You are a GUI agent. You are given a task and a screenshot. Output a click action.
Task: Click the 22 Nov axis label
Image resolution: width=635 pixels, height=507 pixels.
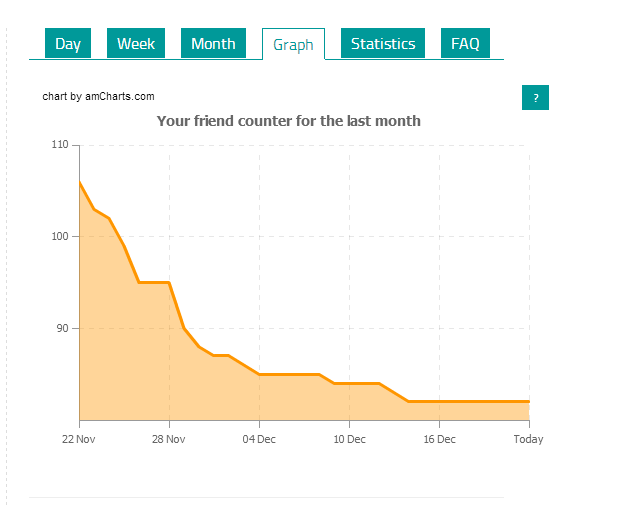79,439
